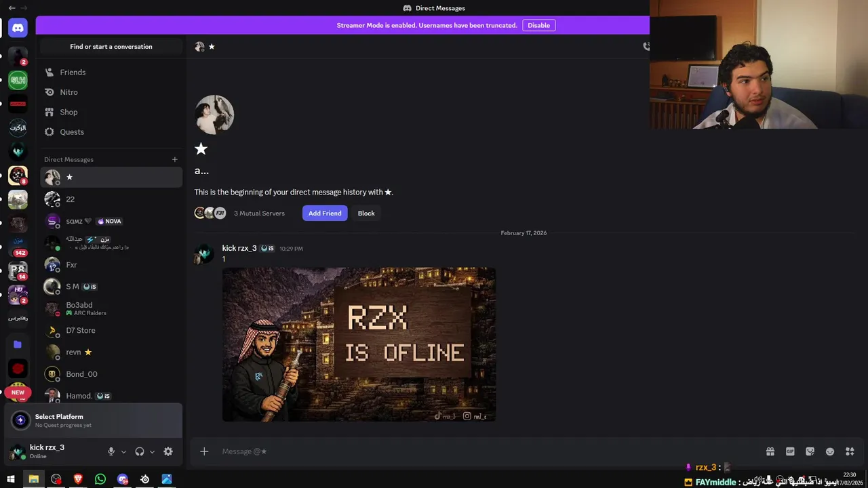Open the gift Nitro icon
Image resolution: width=868 pixels, height=488 pixels.
point(770,451)
